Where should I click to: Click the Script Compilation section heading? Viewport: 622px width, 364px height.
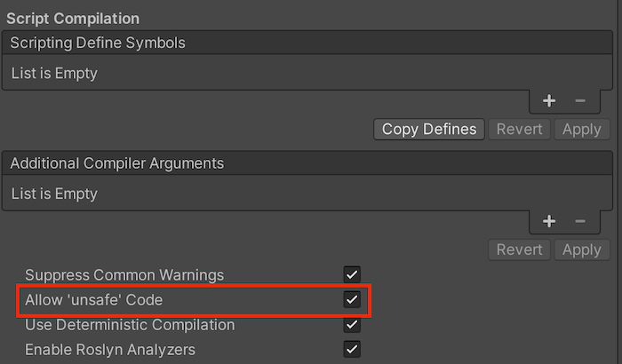tap(73, 18)
